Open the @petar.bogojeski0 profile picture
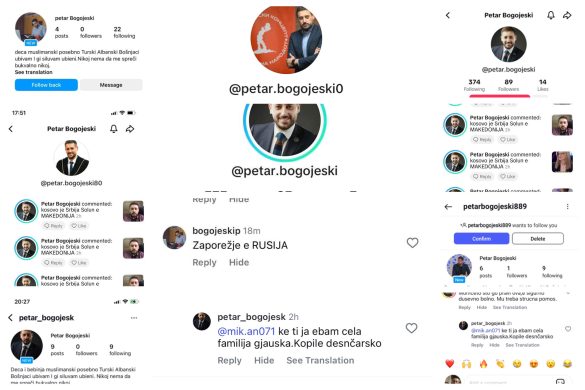The image size is (585, 390). pyautogui.click(x=286, y=40)
